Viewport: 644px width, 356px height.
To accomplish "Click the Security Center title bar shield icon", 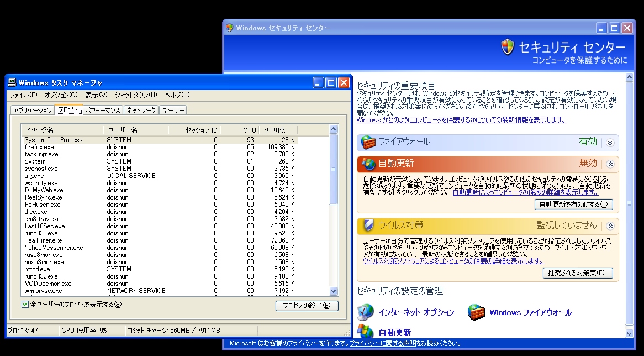I will [x=229, y=28].
